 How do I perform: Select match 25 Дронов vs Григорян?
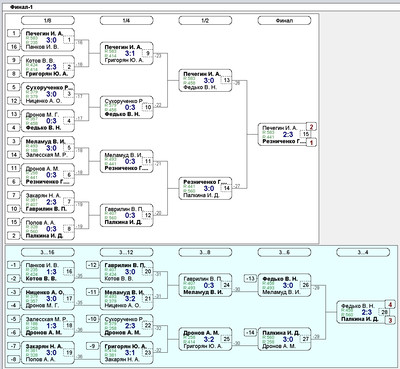point(205,339)
